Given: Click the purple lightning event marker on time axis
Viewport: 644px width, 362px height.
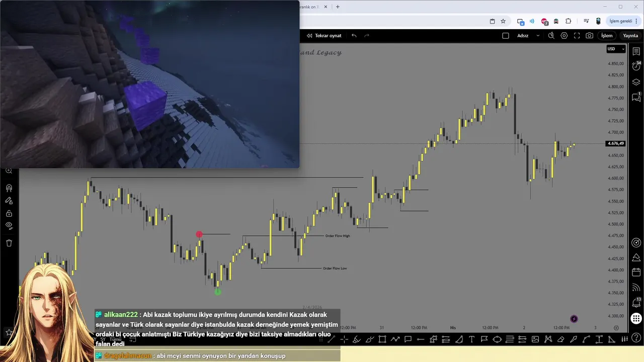Looking at the screenshot, I should click(574, 319).
